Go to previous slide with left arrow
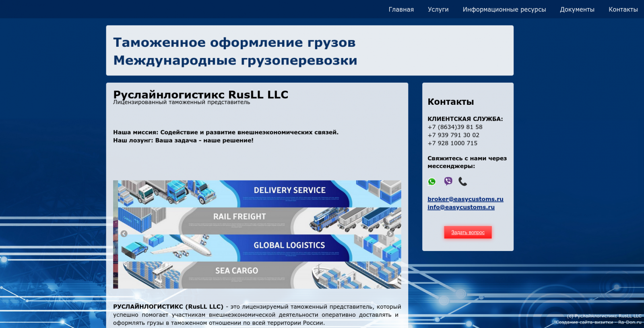This screenshot has width=644, height=328. coord(124,234)
